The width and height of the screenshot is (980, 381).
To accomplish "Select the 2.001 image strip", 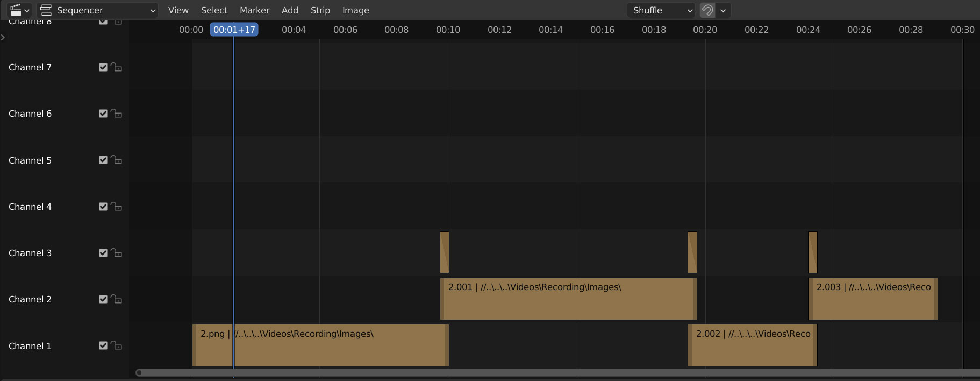I will point(568,299).
